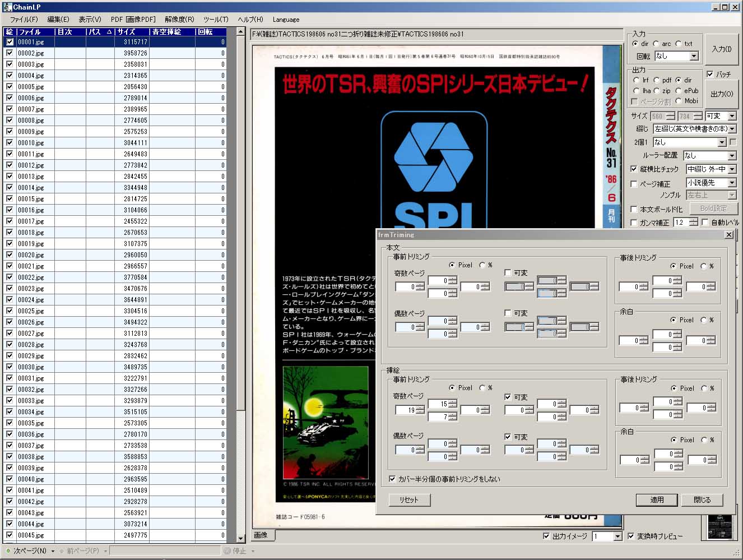Click the 入力(I) button
743x560 pixels.
(722, 49)
